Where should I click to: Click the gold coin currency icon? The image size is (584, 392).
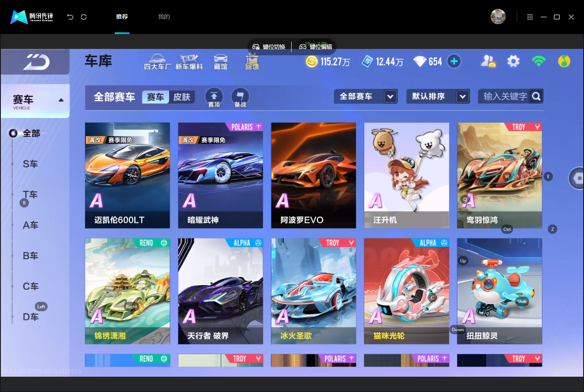point(312,62)
